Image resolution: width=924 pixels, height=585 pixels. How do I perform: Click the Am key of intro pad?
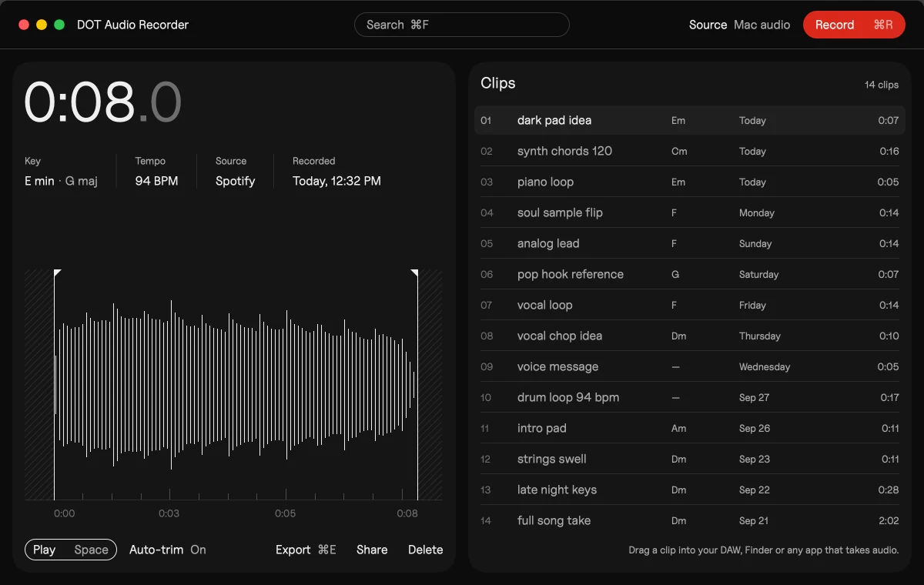[x=678, y=428]
